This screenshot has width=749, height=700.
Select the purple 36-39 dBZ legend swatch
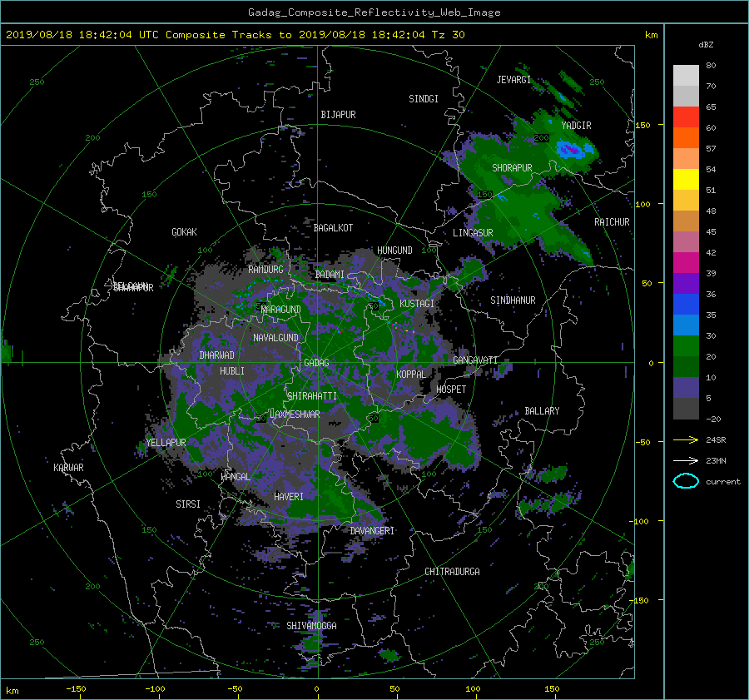tap(686, 284)
